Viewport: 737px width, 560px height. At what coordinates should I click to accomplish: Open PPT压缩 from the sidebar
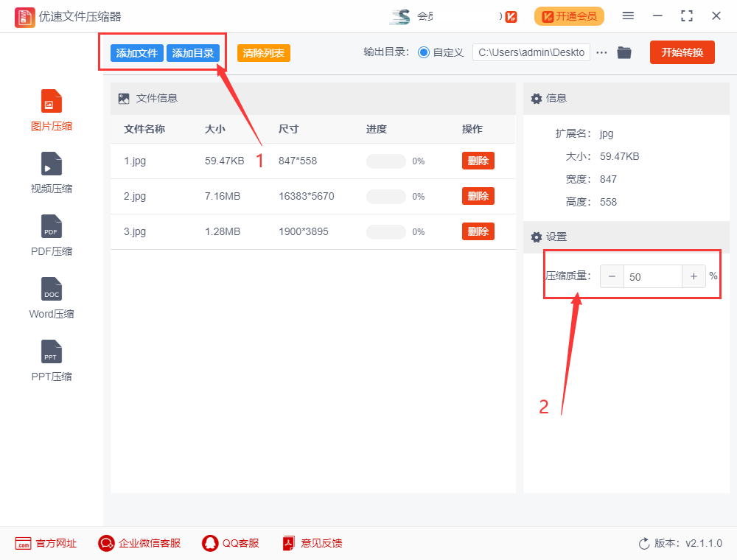tap(51, 361)
